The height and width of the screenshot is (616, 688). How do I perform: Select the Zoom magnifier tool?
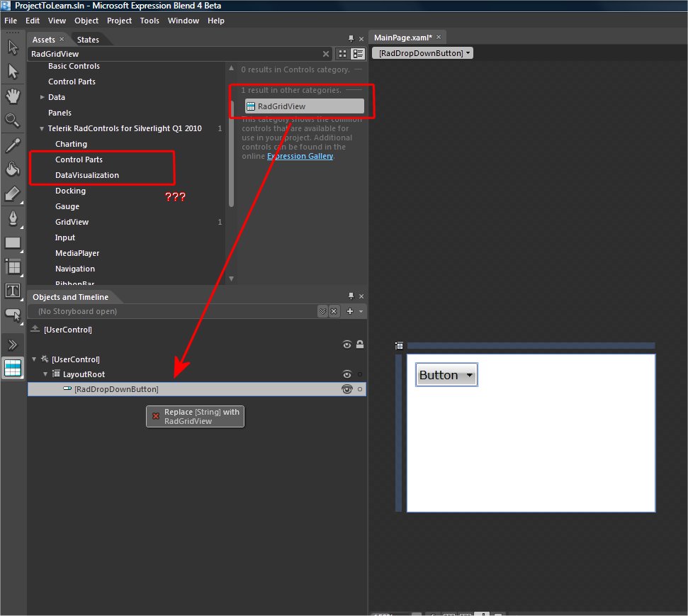(x=13, y=120)
